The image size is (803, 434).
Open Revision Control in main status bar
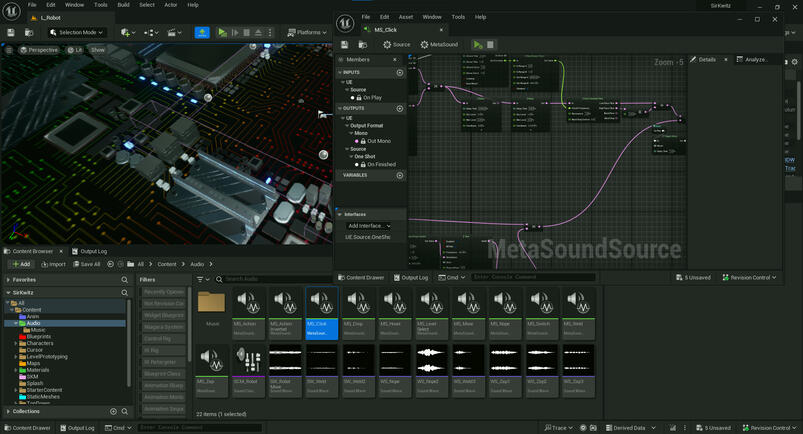pos(770,428)
